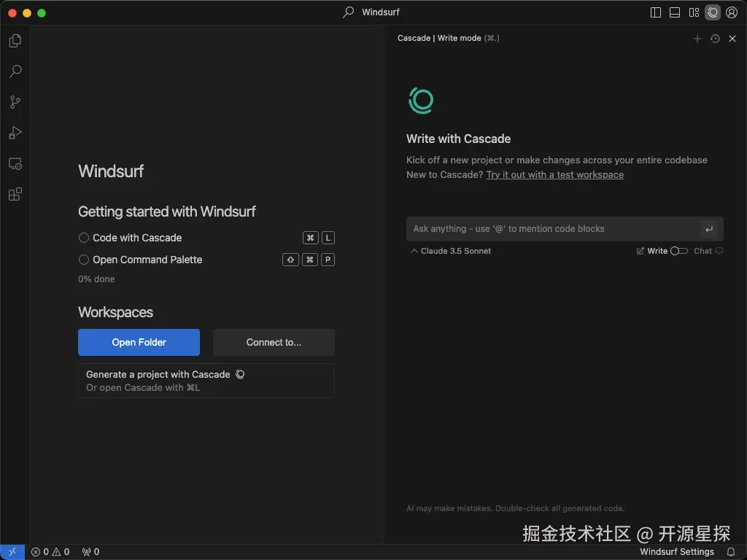Click the macOS yellow minimize window button
This screenshot has height=560, width=747.
click(x=27, y=13)
